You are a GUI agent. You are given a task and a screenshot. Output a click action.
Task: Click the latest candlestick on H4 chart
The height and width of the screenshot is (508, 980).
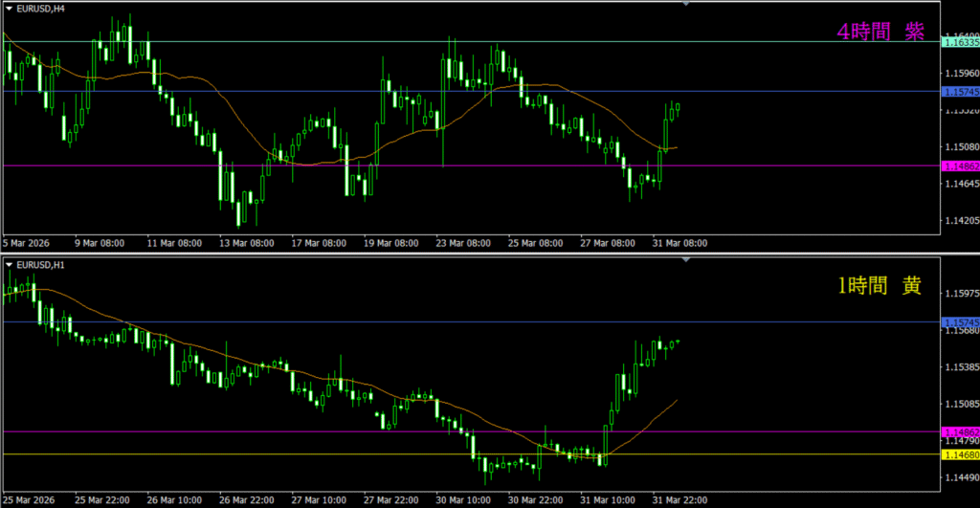point(677,110)
